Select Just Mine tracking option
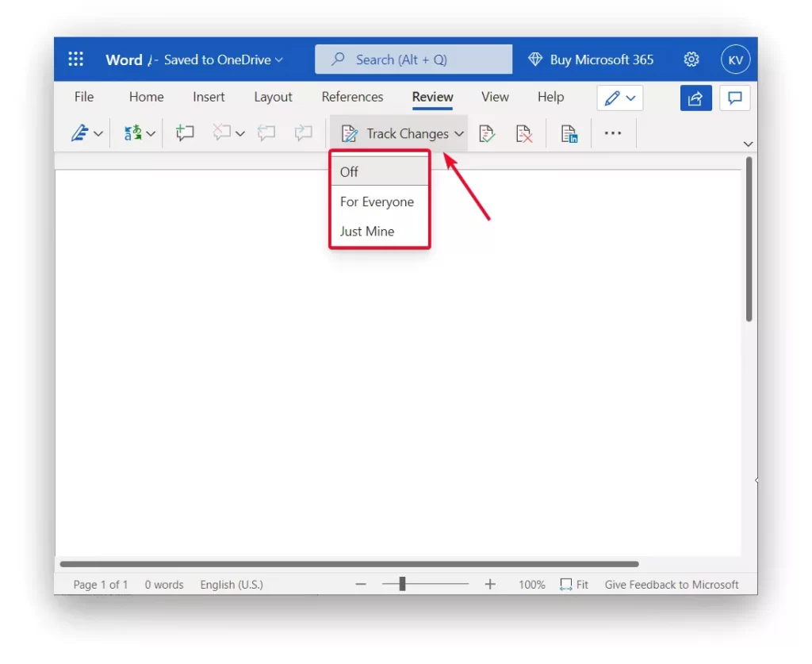This screenshot has height=664, width=812. pos(379,231)
